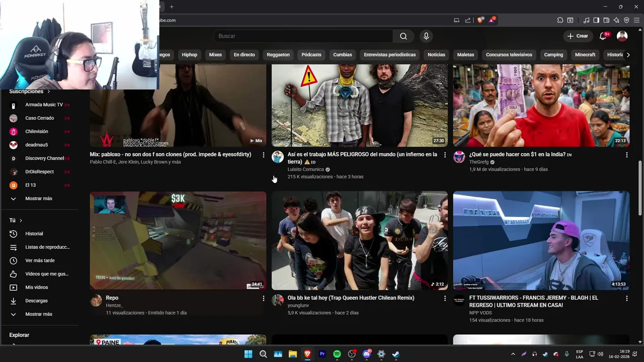Select the Reggaeton filter chip
The height and width of the screenshot is (362, 644).
[x=278, y=55]
